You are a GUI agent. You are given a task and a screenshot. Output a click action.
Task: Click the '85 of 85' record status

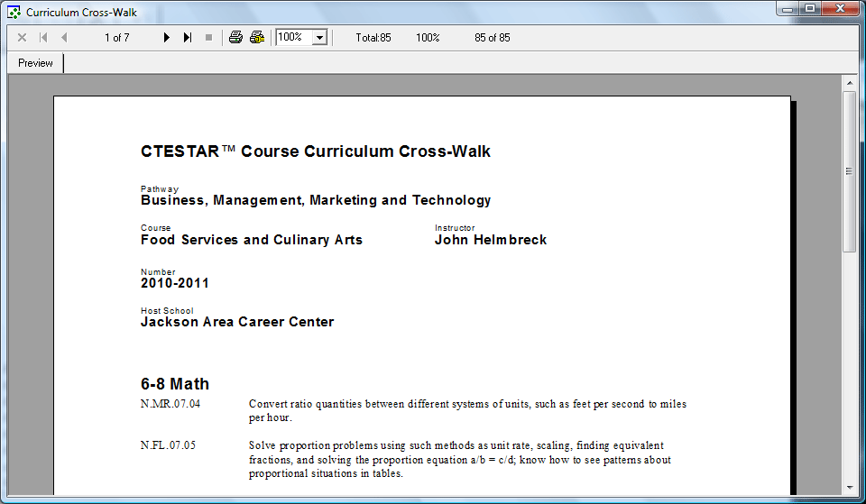click(493, 38)
